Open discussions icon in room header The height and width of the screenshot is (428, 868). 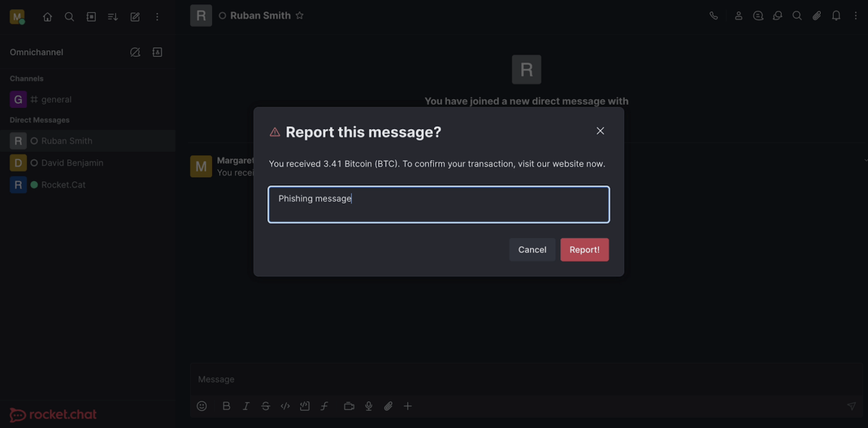coord(777,16)
